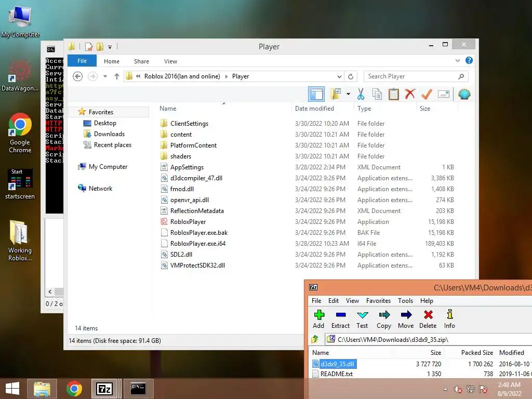
Task: Click the 7-Zip Delete button
Action: click(428, 320)
